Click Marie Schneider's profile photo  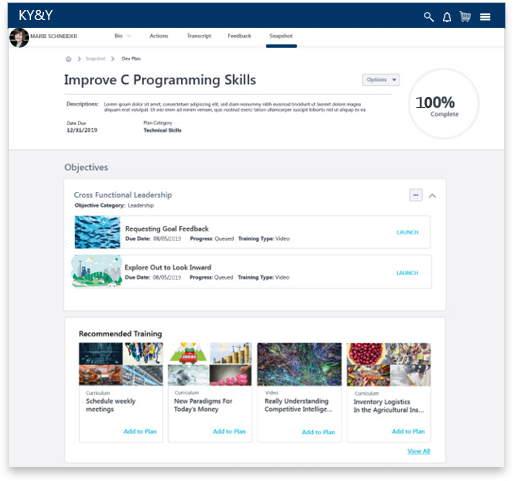[x=19, y=38]
